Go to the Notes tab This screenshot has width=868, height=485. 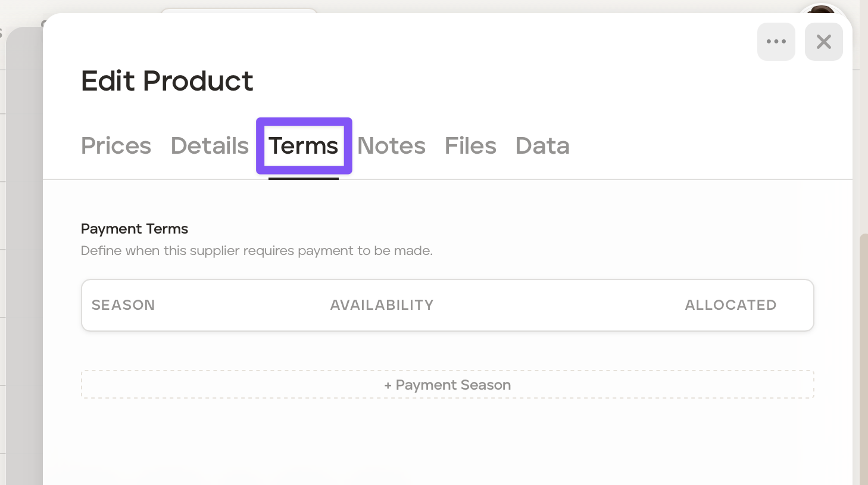(391, 146)
